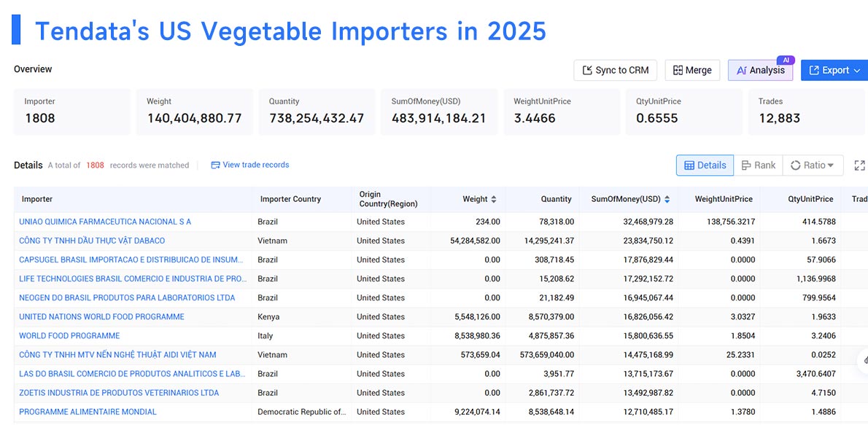Switch to Rank view tab

(x=758, y=165)
